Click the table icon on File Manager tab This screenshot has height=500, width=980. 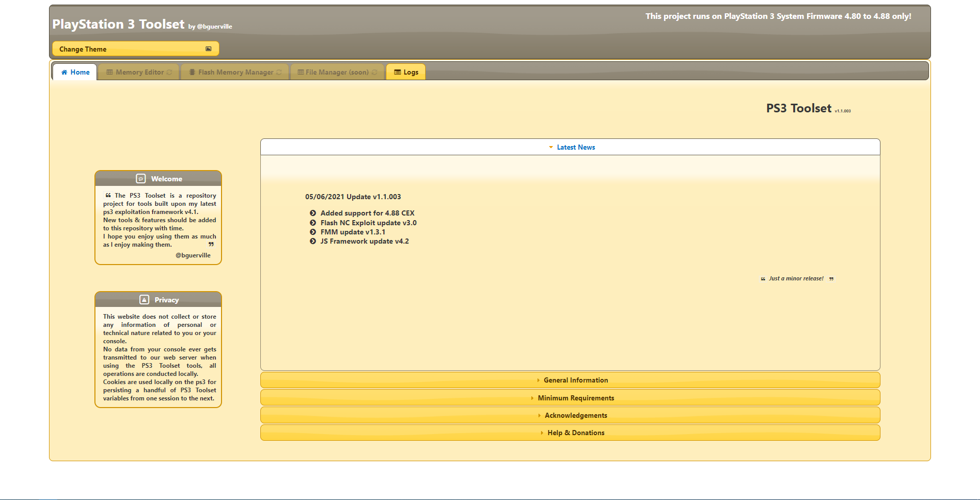tap(301, 73)
